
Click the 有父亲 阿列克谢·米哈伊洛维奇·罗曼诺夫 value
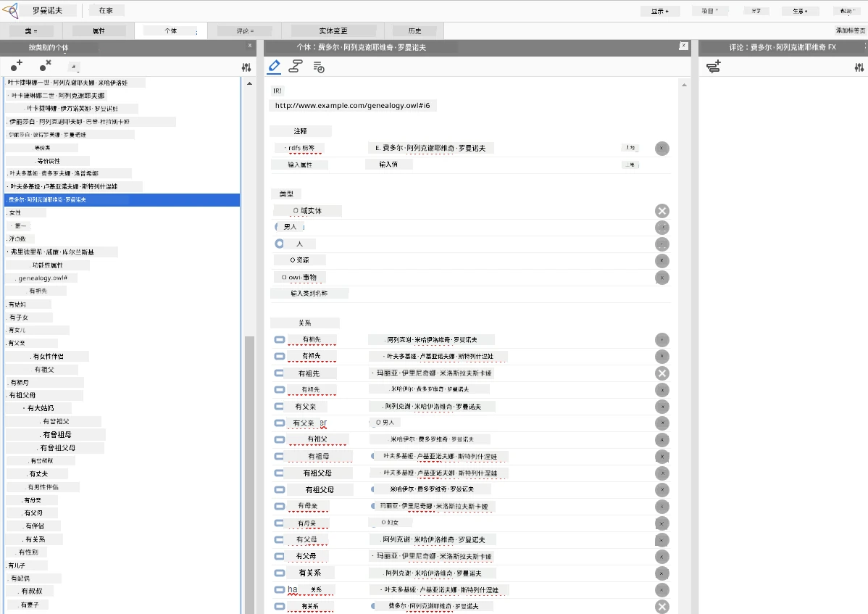coord(432,407)
